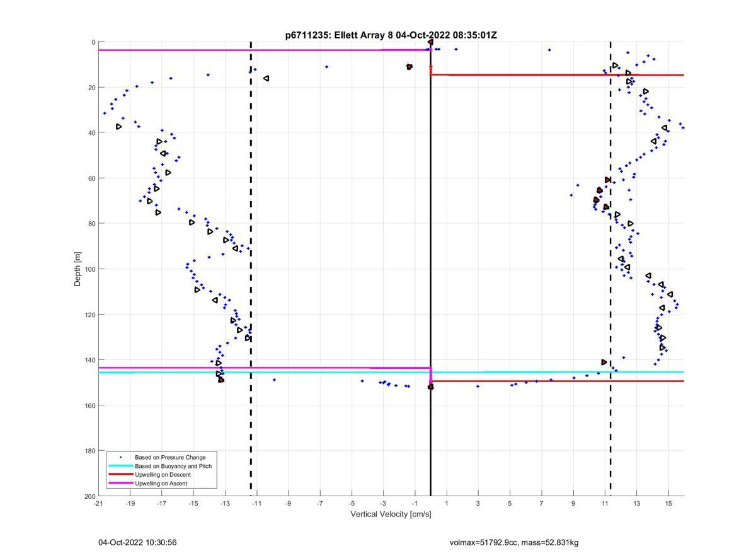756x558 pixels.
Task: Click the x-axis tick label '-1'
Action: tap(415, 503)
